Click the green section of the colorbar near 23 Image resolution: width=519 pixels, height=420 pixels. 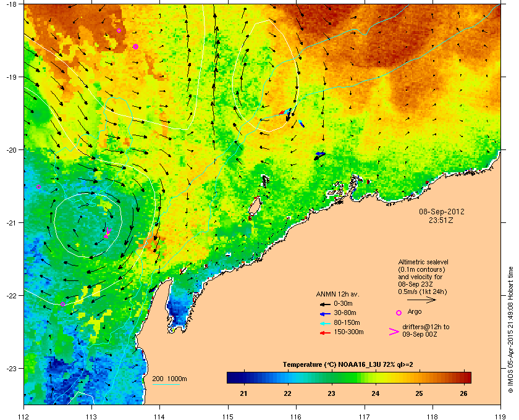pos(332,377)
